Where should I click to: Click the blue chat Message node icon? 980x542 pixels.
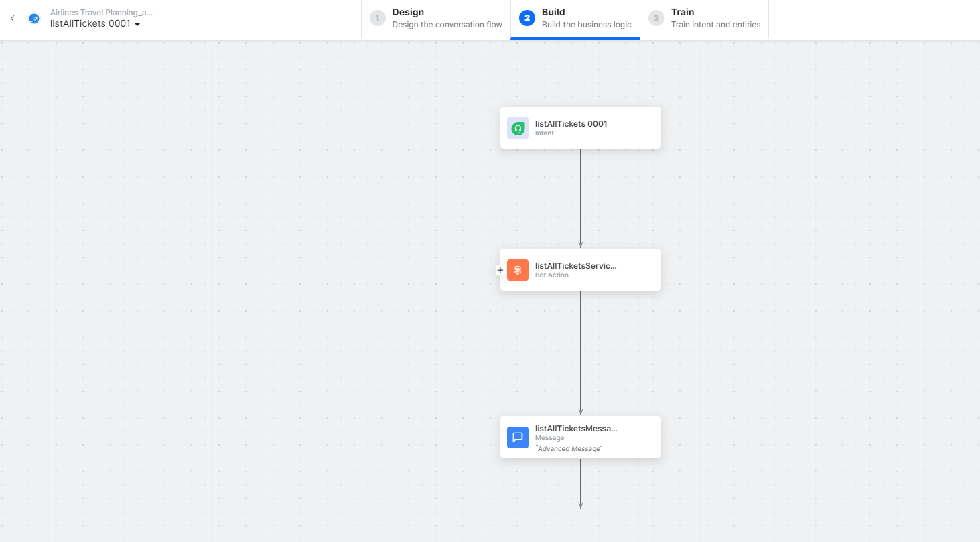coord(517,437)
